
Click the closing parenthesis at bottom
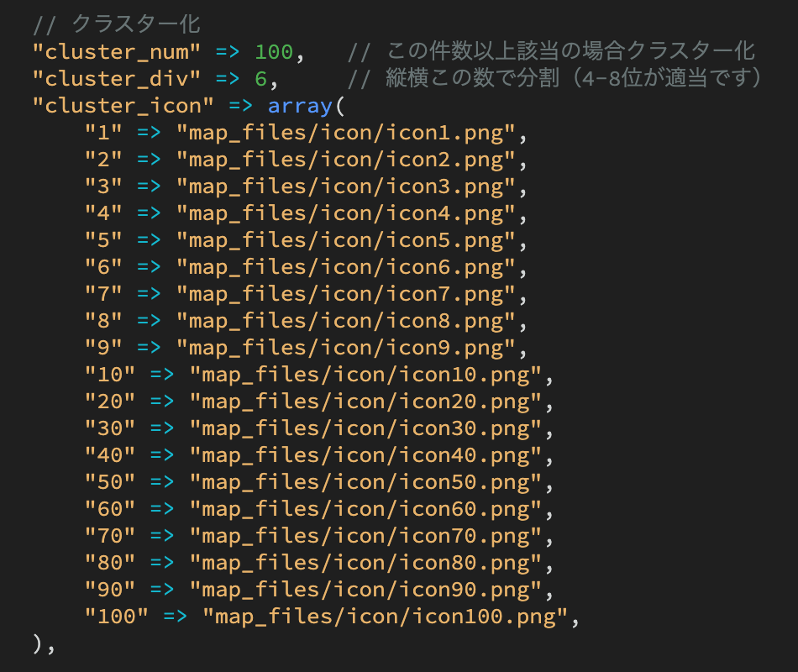38,644
